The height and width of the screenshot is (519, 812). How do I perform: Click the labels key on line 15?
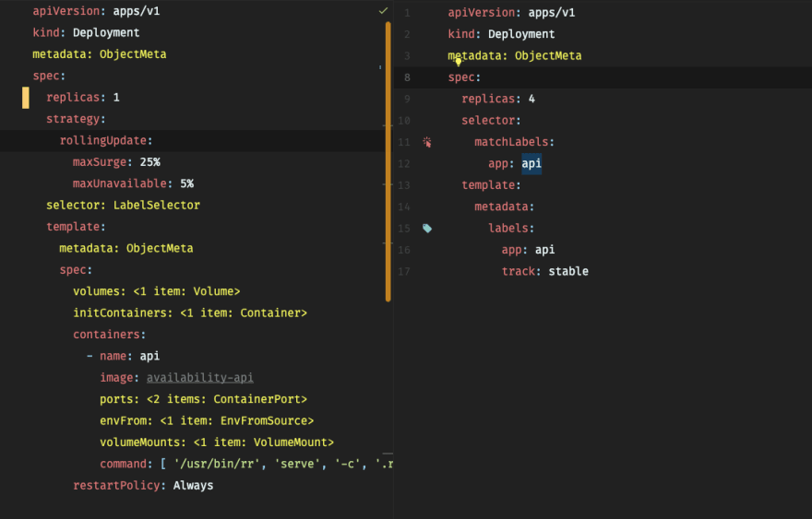pyautogui.click(x=508, y=229)
